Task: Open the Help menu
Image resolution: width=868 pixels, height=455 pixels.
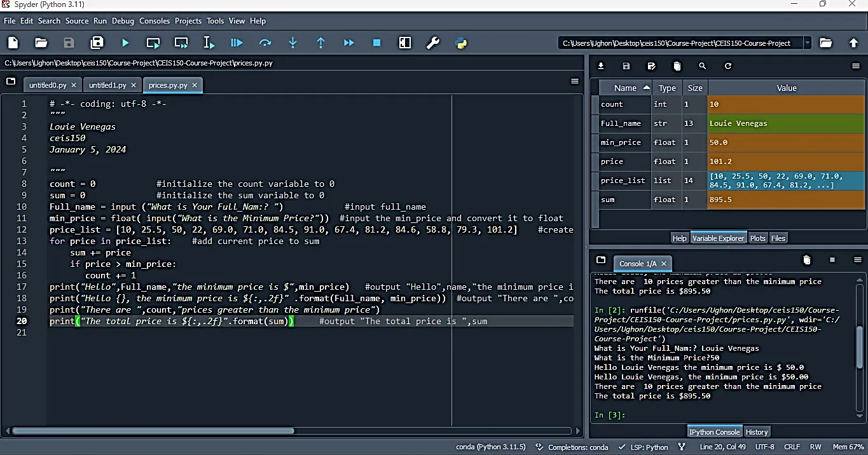Action: tap(258, 21)
